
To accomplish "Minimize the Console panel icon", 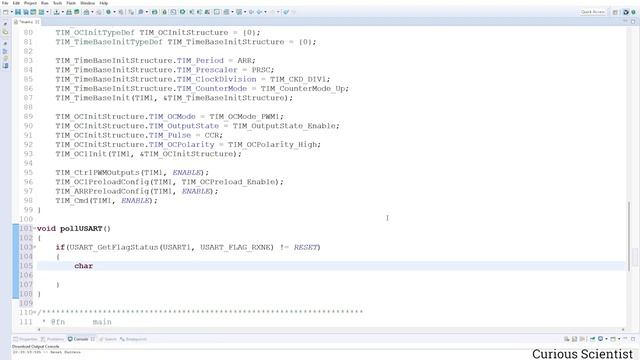I will point(625,339).
